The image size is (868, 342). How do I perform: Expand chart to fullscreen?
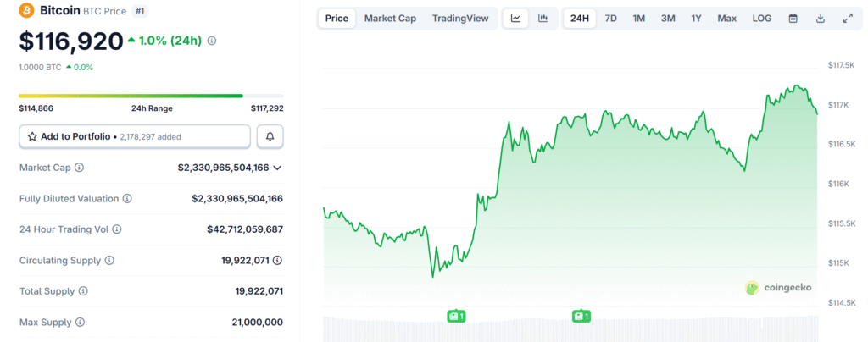point(847,18)
